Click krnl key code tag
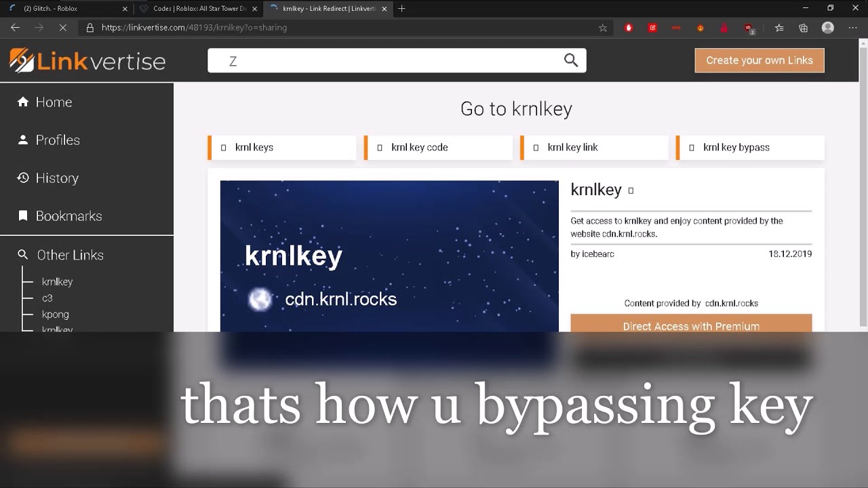Image resolution: width=868 pixels, height=488 pixels. pos(438,147)
